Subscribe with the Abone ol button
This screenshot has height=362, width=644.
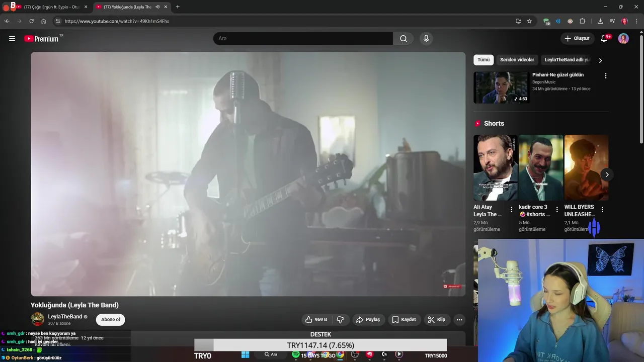coord(111,320)
